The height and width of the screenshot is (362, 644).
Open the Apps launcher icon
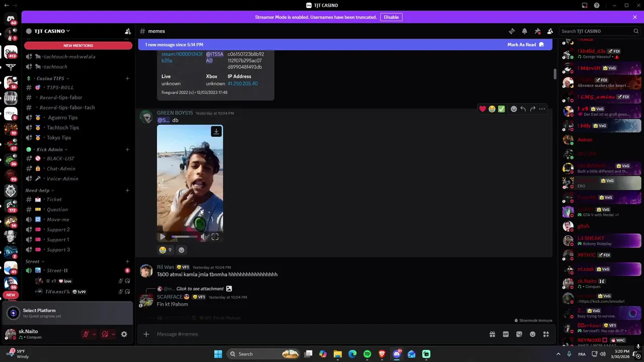[546, 334]
